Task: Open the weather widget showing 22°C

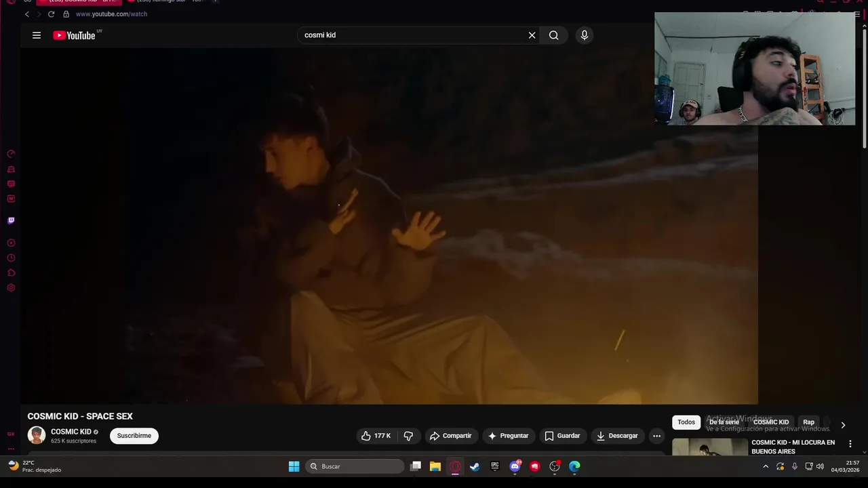Action: tap(35, 466)
